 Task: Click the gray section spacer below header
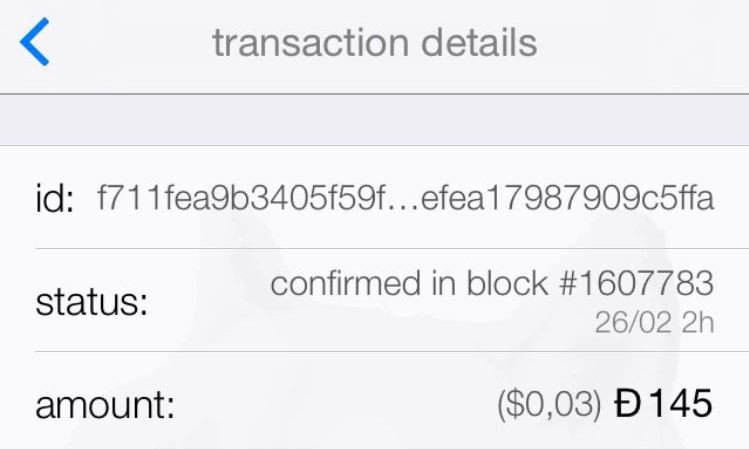[x=374, y=120]
